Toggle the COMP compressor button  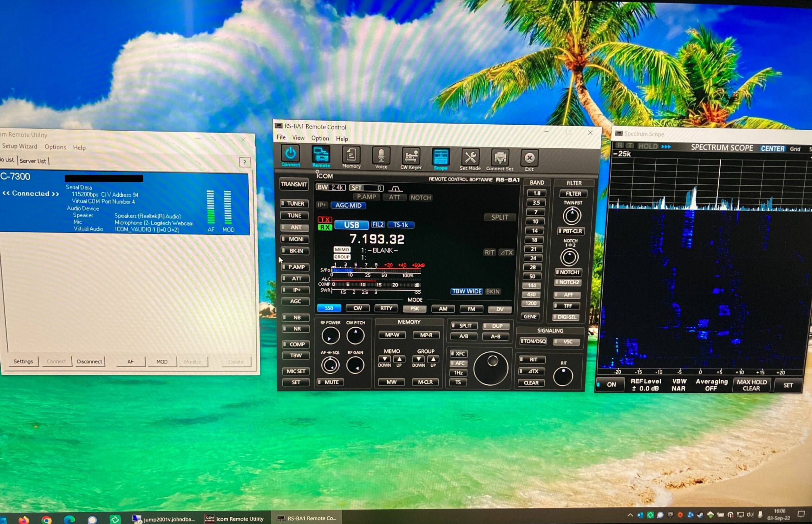[x=296, y=344]
